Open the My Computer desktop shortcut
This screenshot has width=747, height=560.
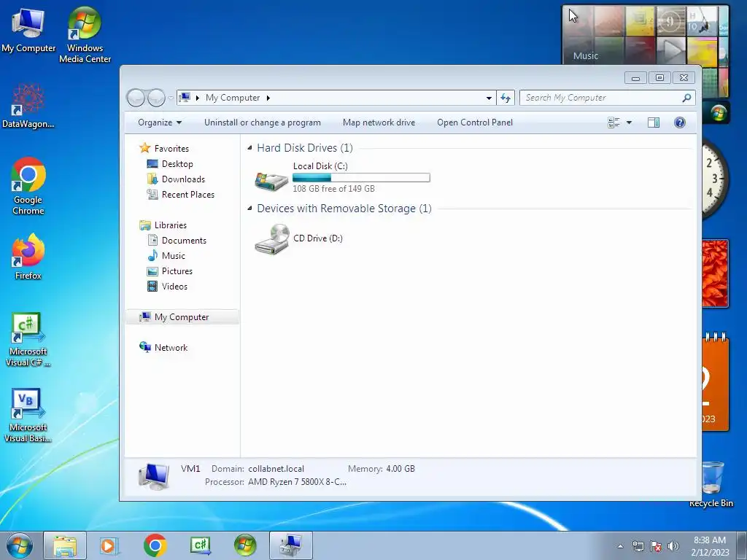28,30
